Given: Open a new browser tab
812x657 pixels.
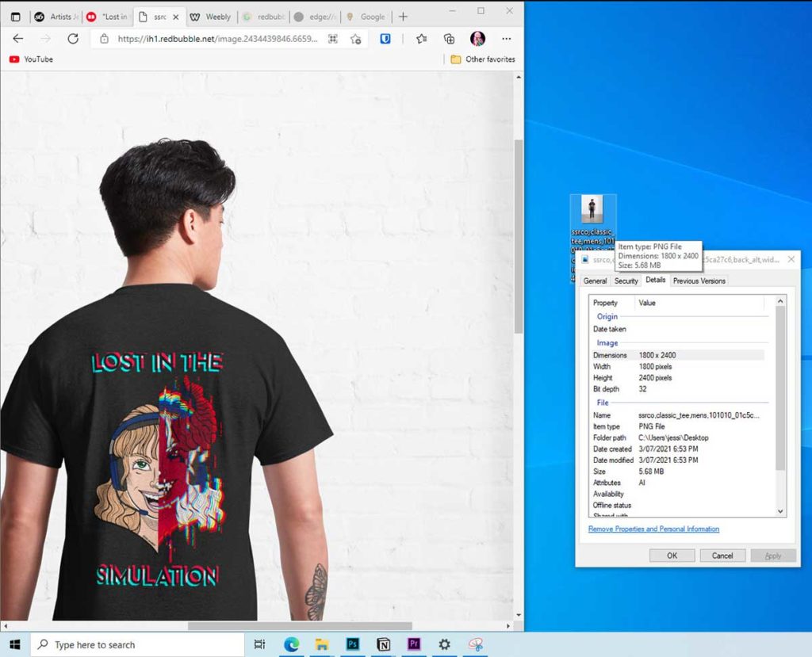Looking at the screenshot, I should click(403, 17).
